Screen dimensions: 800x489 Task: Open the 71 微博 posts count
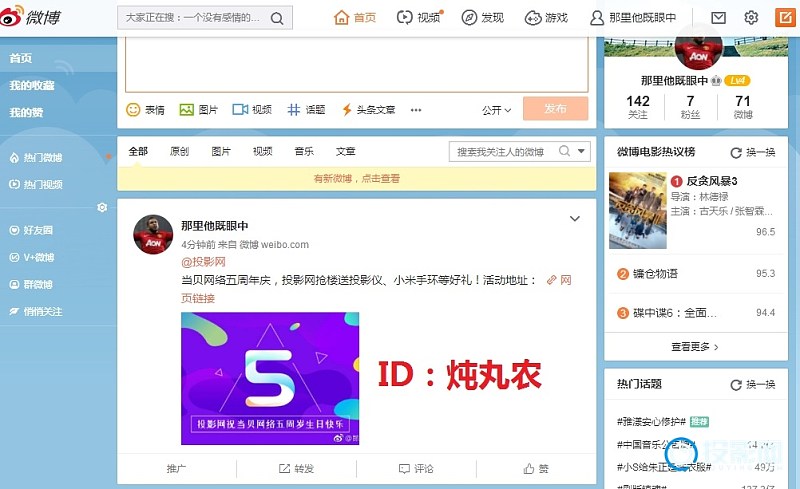click(x=743, y=107)
